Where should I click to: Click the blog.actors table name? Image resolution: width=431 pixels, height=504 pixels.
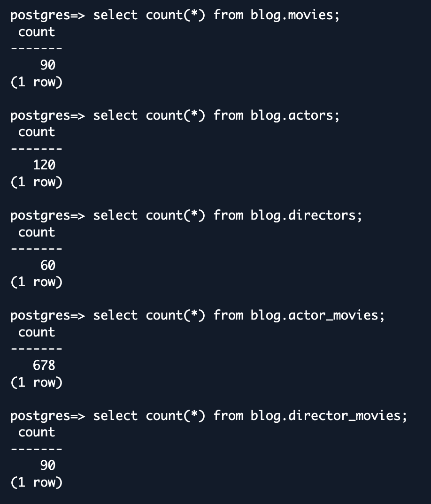(x=292, y=115)
